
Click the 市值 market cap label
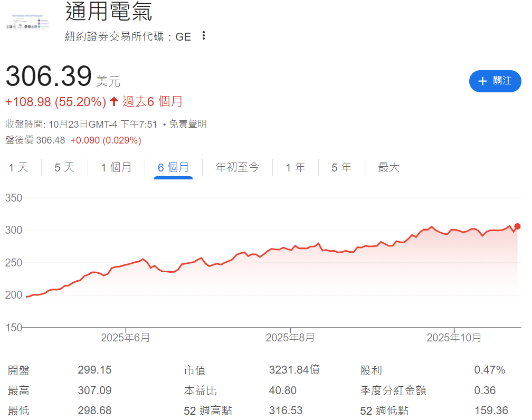click(195, 370)
